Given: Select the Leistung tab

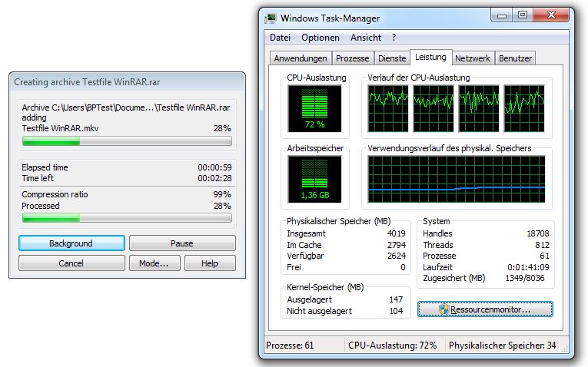Looking at the screenshot, I should point(430,58).
